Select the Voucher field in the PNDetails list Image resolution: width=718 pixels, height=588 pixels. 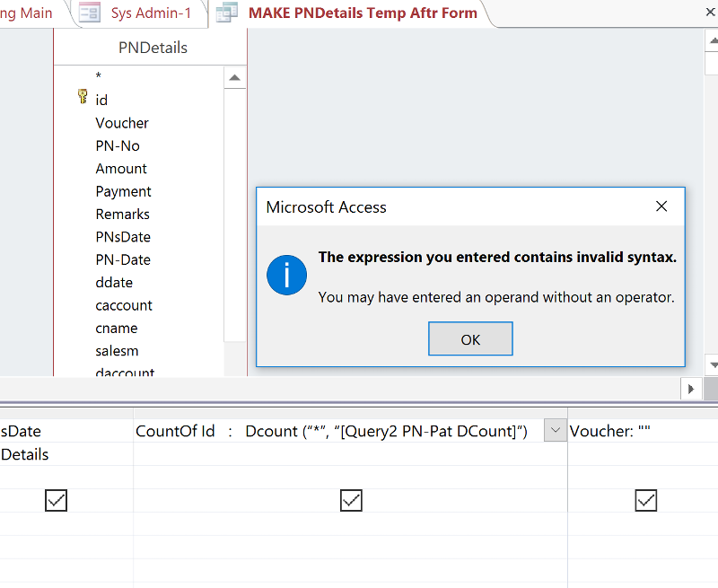pos(121,123)
